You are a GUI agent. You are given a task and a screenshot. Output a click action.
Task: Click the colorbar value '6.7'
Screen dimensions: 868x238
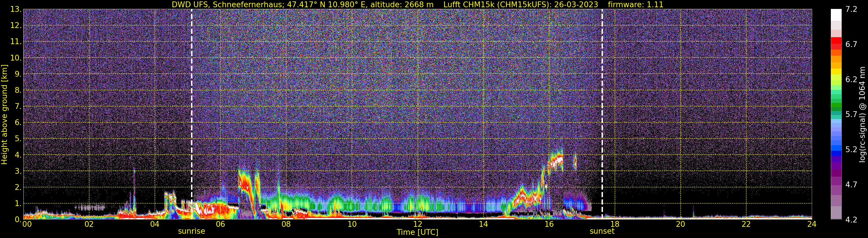(x=851, y=44)
